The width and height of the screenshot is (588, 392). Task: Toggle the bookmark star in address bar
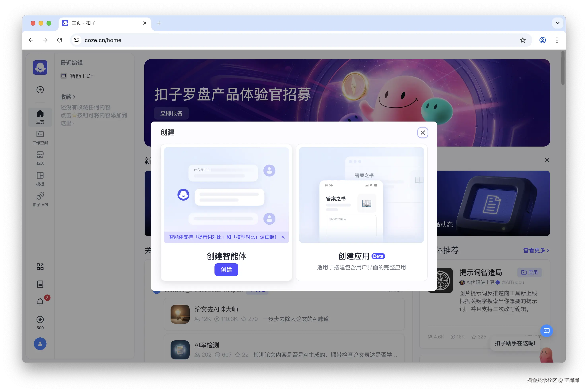(522, 40)
